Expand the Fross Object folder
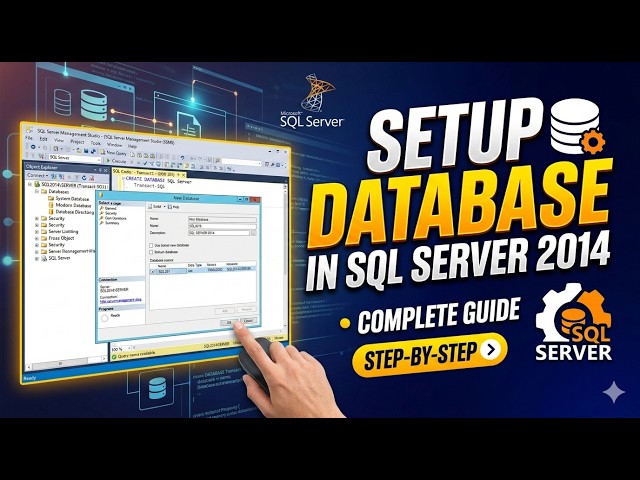 [x=37, y=238]
